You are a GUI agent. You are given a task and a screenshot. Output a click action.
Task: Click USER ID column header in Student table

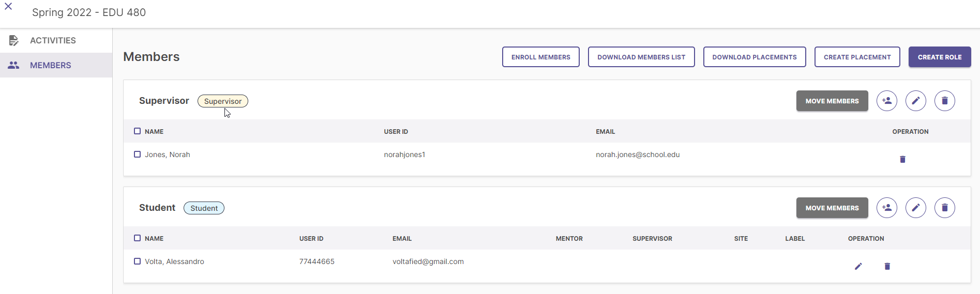[311, 239]
